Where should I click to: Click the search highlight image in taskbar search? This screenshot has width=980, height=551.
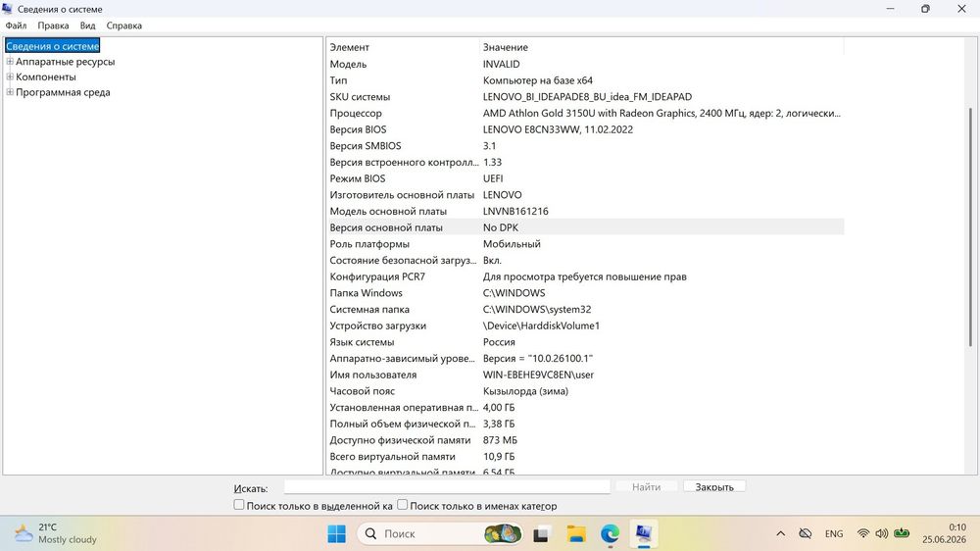pyautogui.click(x=503, y=533)
